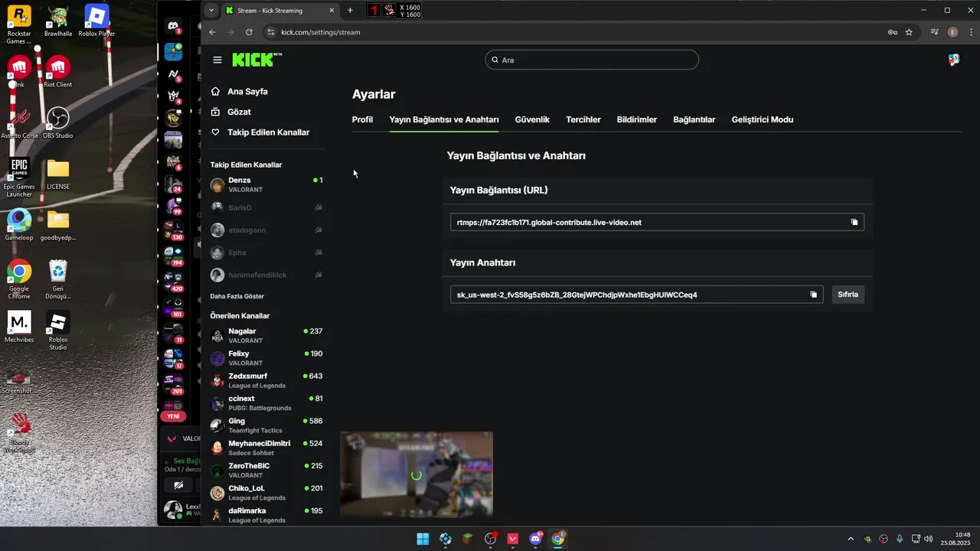Switch to the Bağlantılar tab
The image size is (980, 551).
tap(694, 119)
